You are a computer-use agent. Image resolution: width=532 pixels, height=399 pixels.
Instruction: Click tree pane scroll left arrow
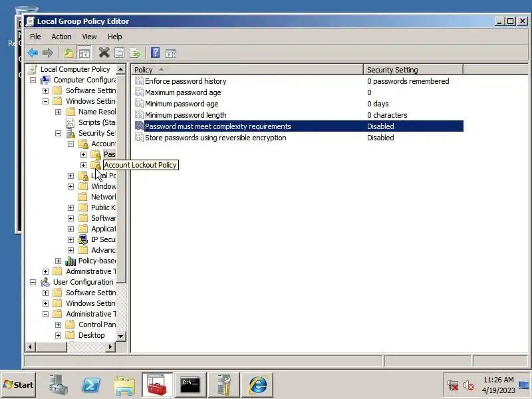click(31, 346)
